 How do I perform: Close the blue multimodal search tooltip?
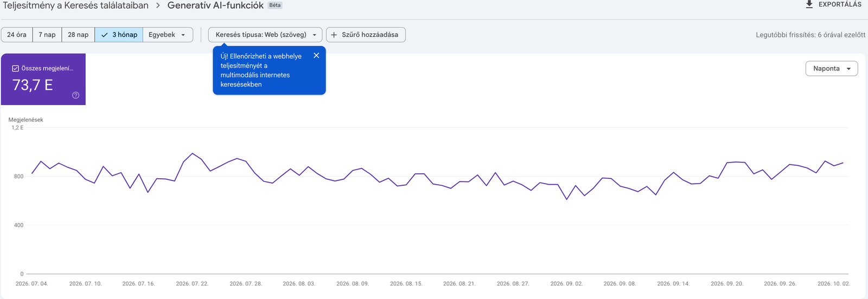316,55
